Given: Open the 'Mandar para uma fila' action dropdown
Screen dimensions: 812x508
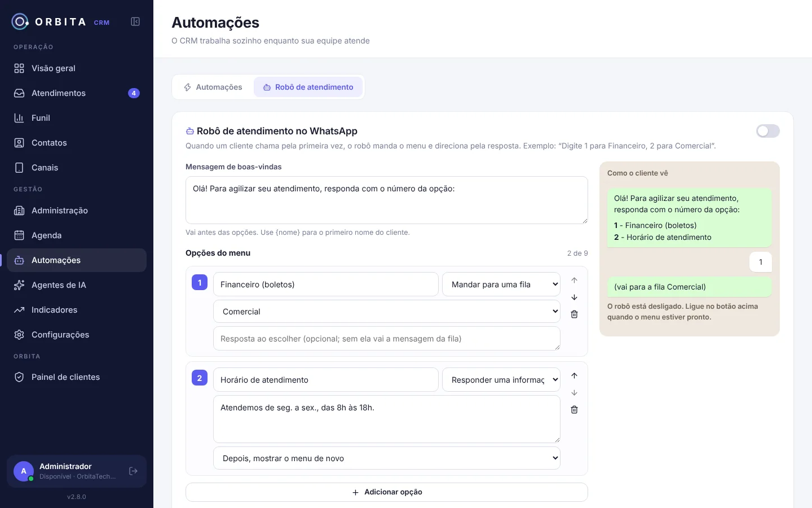Looking at the screenshot, I should click(501, 284).
